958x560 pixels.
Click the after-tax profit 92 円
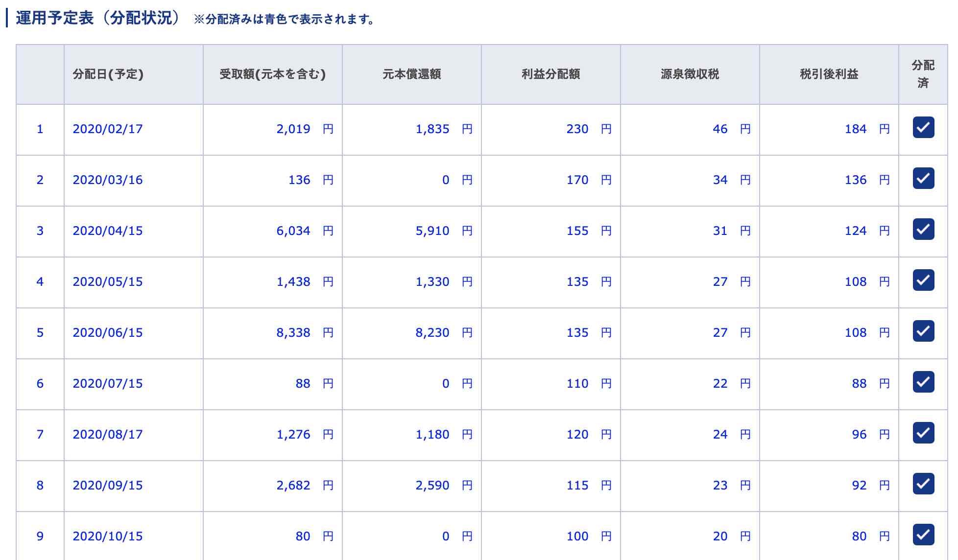pos(871,485)
